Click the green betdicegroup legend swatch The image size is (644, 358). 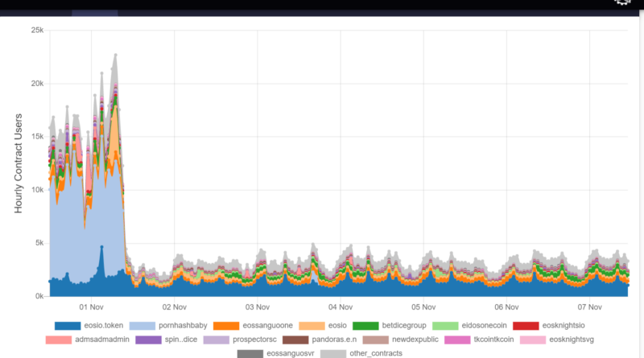click(x=366, y=326)
